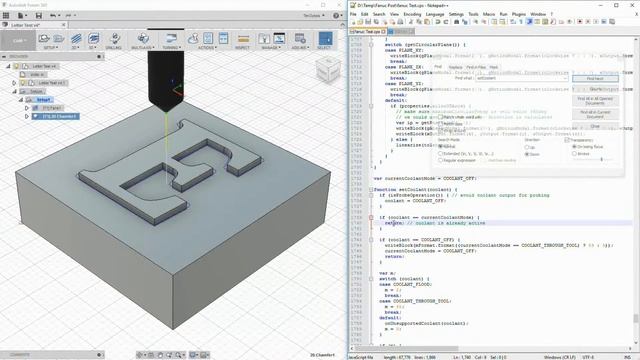Click the Notepad++ Paste toolbar icon
Viewport: 640px width, 360px height.
[x=427, y=22]
